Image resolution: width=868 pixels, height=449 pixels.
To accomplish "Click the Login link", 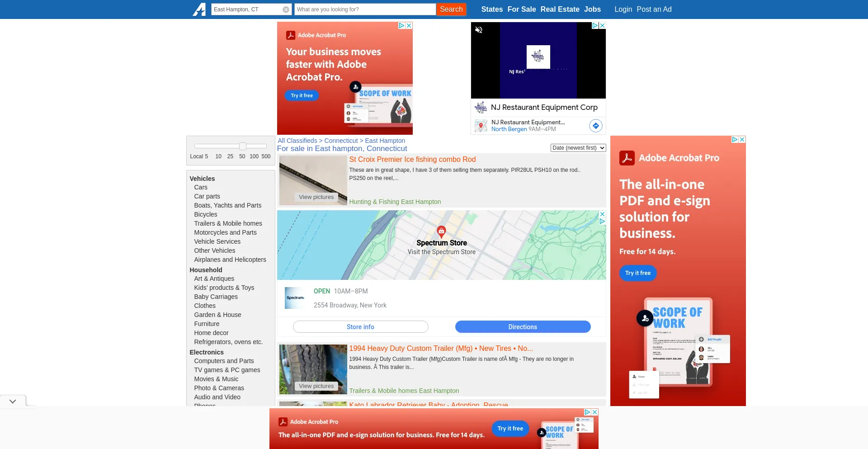I will [623, 9].
